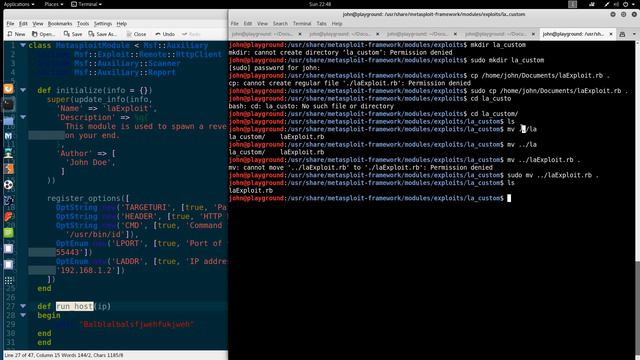640x360 pixels.
Task: Open the orange Firefox-style dock icon
Action: 9,89
